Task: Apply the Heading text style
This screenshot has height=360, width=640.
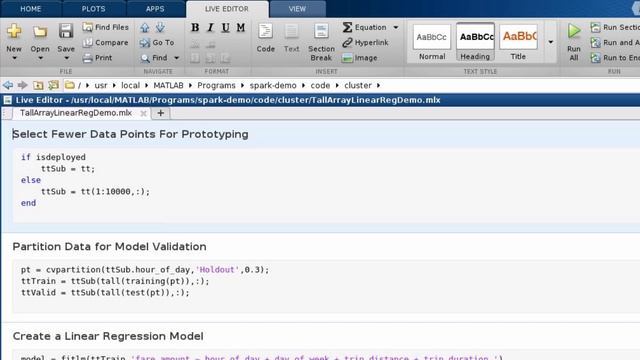Action: [475, 42]
